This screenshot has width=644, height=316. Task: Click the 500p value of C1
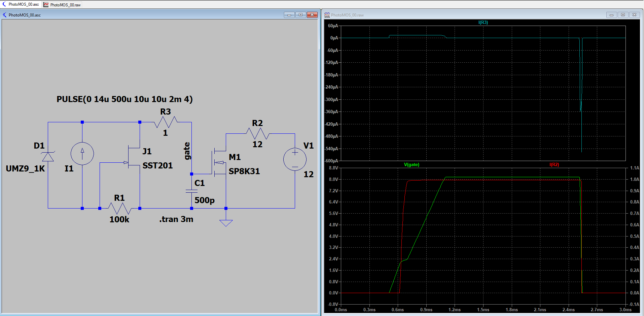pyautogui.click(x=205, y=200)
